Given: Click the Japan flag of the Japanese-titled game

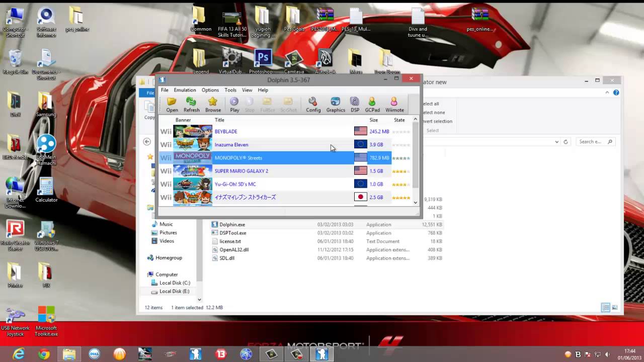Looking at the screenshot, I should (x=360, y=197).
